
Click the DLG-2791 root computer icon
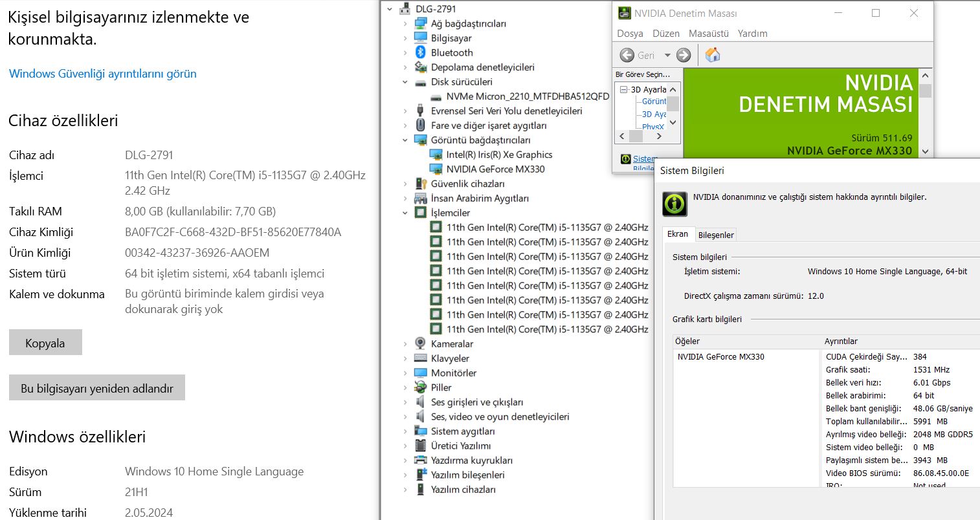point(405,9)
